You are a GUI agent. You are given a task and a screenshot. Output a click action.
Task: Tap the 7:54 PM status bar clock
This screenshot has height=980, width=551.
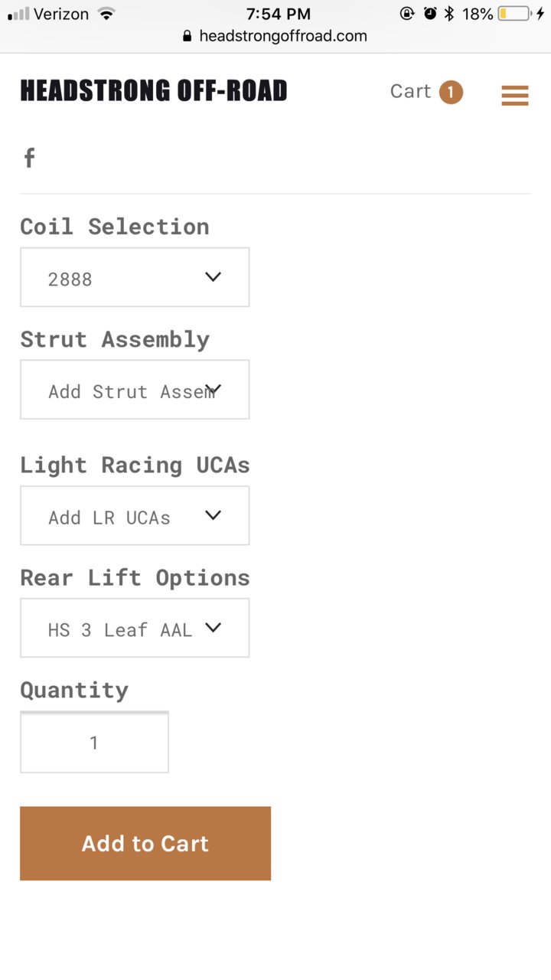(279, 14)
